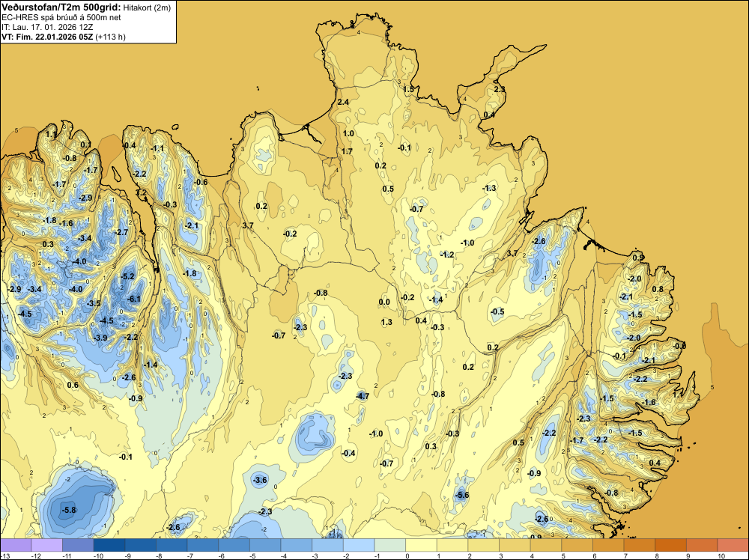Click the -4.7 temperature reading

point(363,396)
